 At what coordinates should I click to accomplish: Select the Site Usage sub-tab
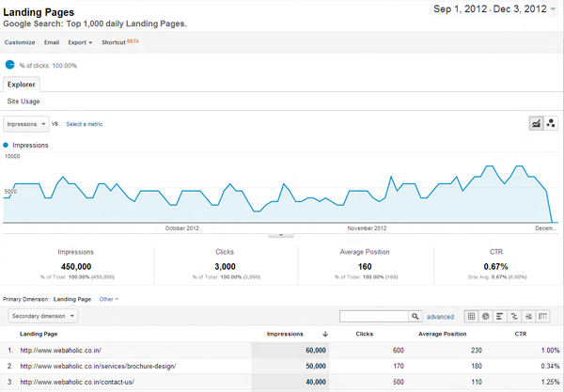click(x=23, y=102)
